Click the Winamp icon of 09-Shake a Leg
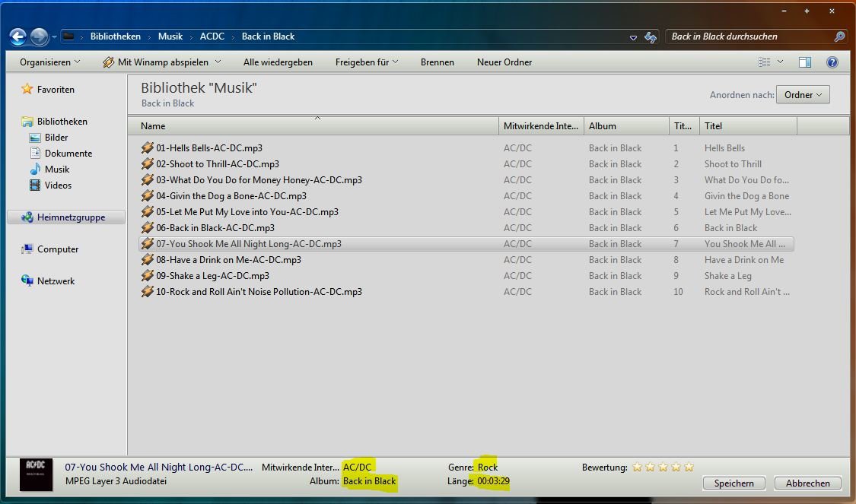 point(147,275)
